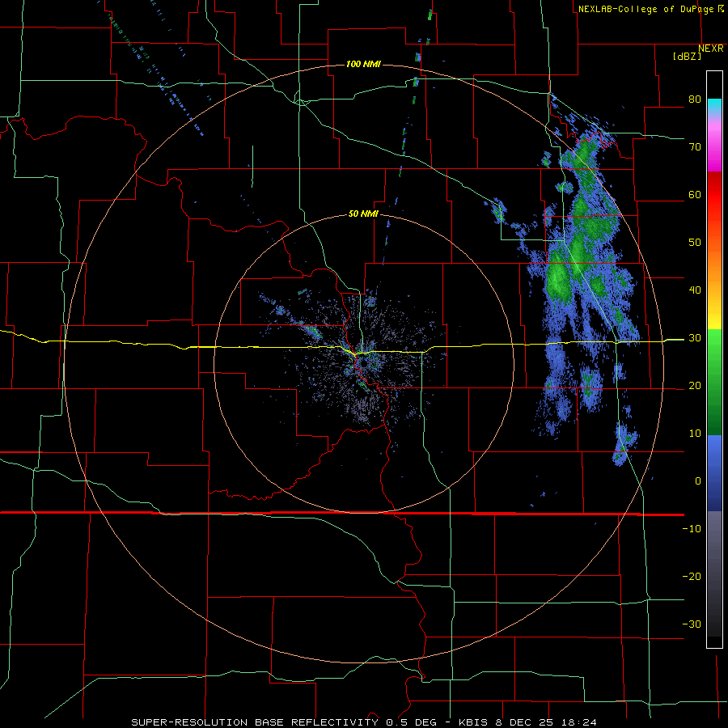Click the 50 value on dBZ scale
Viewport: 728px width, 728px height.
coord(695,243)
